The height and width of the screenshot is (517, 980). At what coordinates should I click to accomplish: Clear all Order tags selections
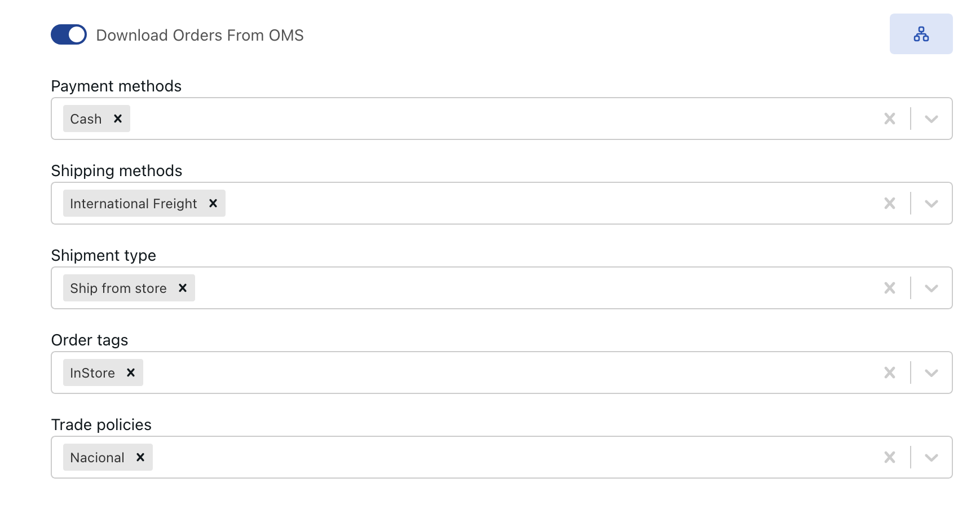890,373
